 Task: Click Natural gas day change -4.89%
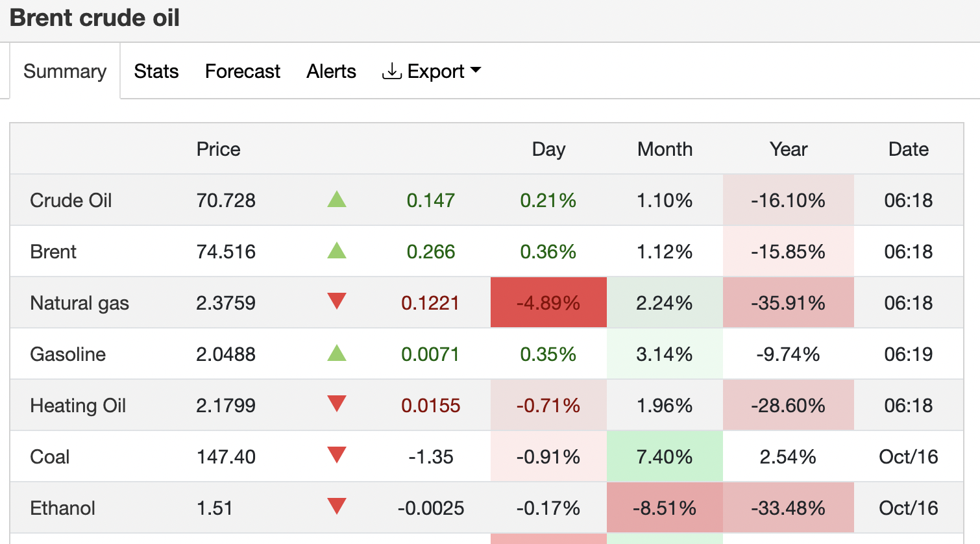[548, 303]
